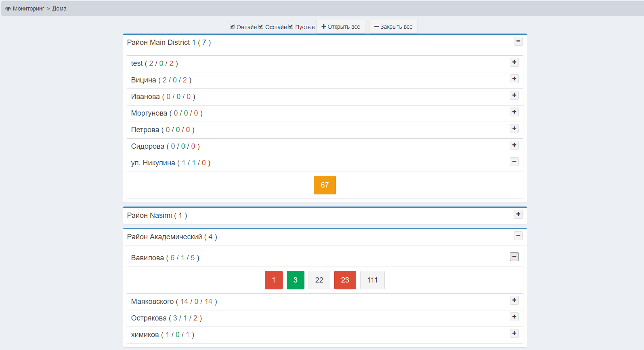Select Дома in the breadcrumb

point(59,8)
